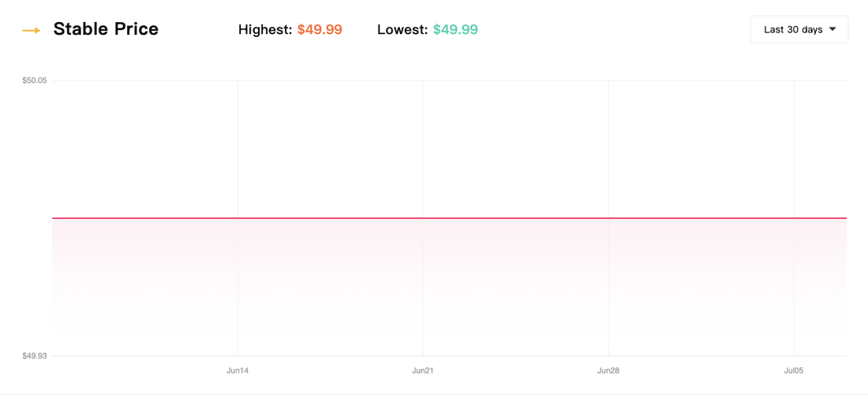Click the Lowest price value in green
868x395 pixels.
tap(455, 30)
